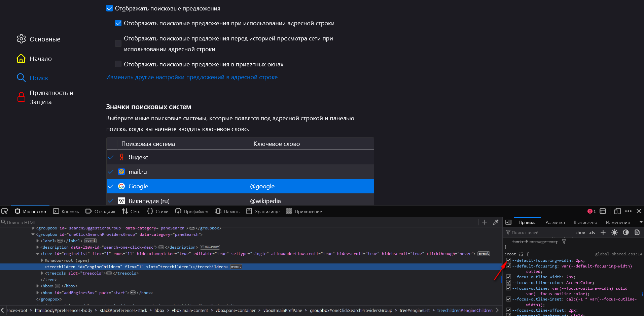The image size is (644, 316).
Task: Click the mail.ru engine icon
Action: [x=121, y=171]
